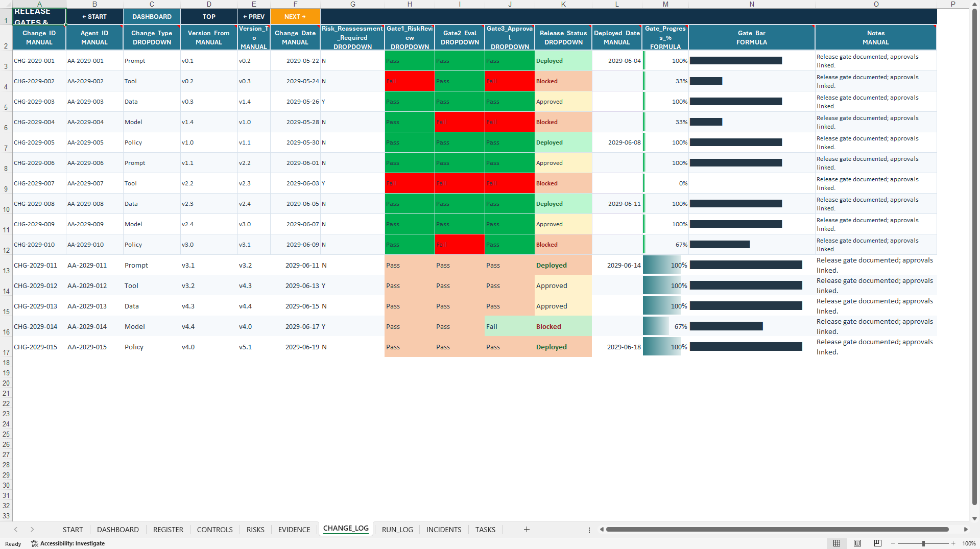Click horizontal scrollbar right arrow
This screenshot has width=980, height=549.
pos(966,530)
